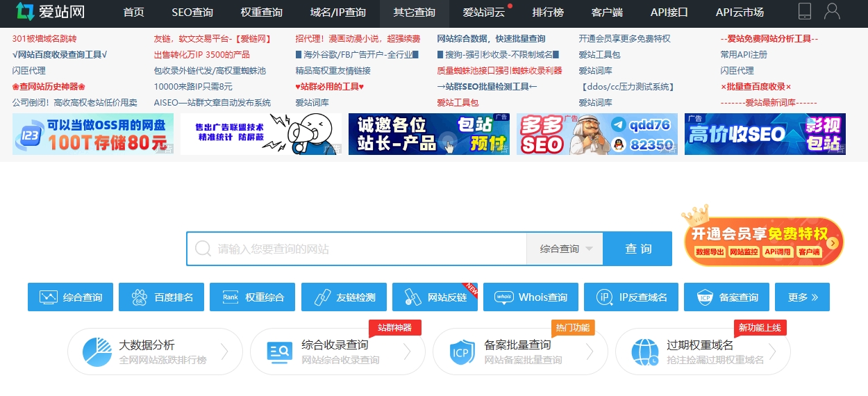868x396 pixels.
Task: Open the 多多SEO banner ad
Action: pyautogui.click(x=597, y=134)
